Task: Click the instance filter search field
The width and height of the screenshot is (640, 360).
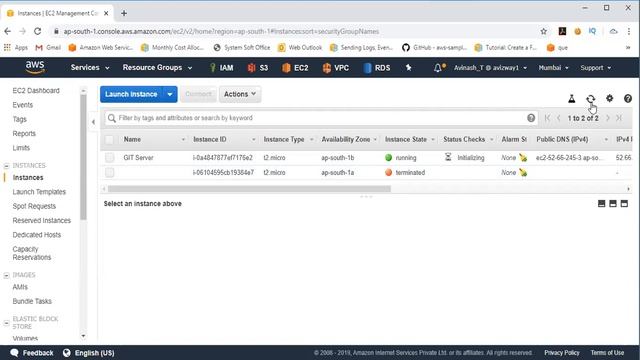Action: 321,118
